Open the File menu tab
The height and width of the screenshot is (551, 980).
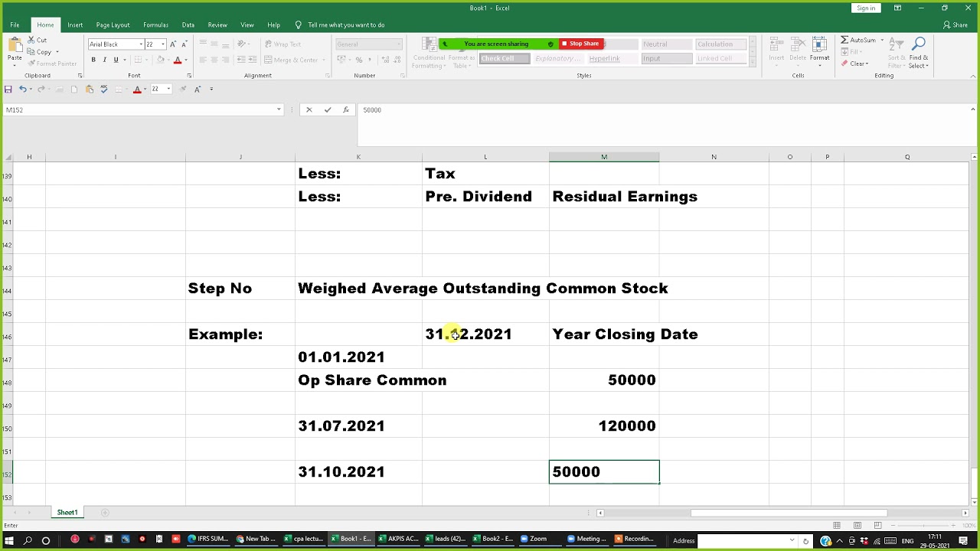pos(15,24)
